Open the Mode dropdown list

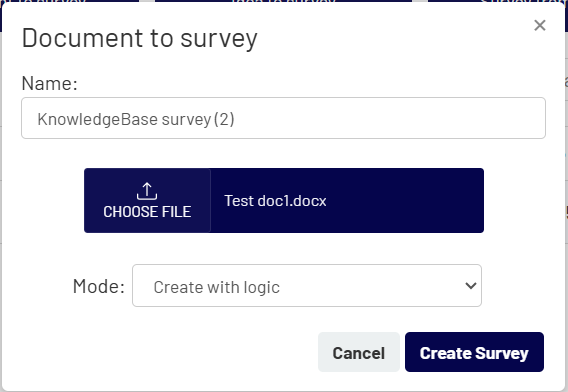click(x=307, y=286)
